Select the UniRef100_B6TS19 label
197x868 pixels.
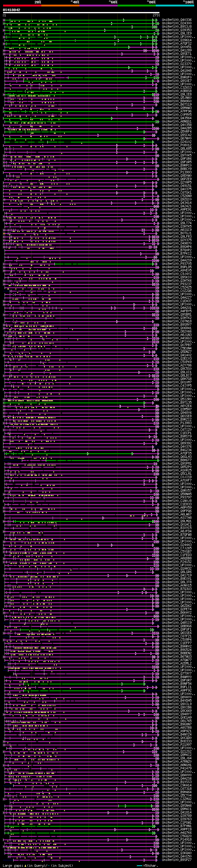click(x=177, y=104)
